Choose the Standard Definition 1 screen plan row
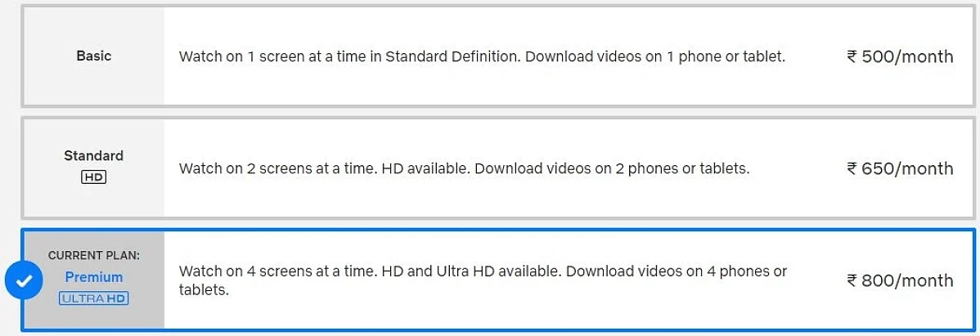This screenshot has width=980, height=336. pos(498,56)
